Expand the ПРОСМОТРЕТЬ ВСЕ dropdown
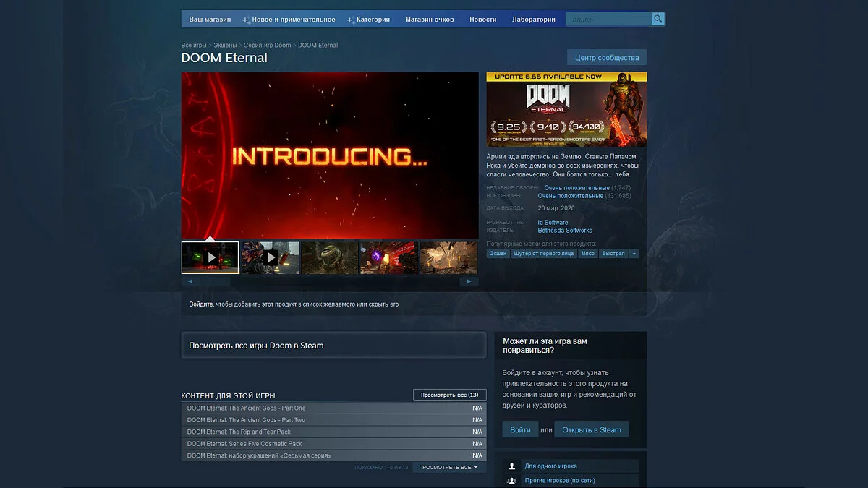This screenshot has width=868, height=488. [448, 468]
